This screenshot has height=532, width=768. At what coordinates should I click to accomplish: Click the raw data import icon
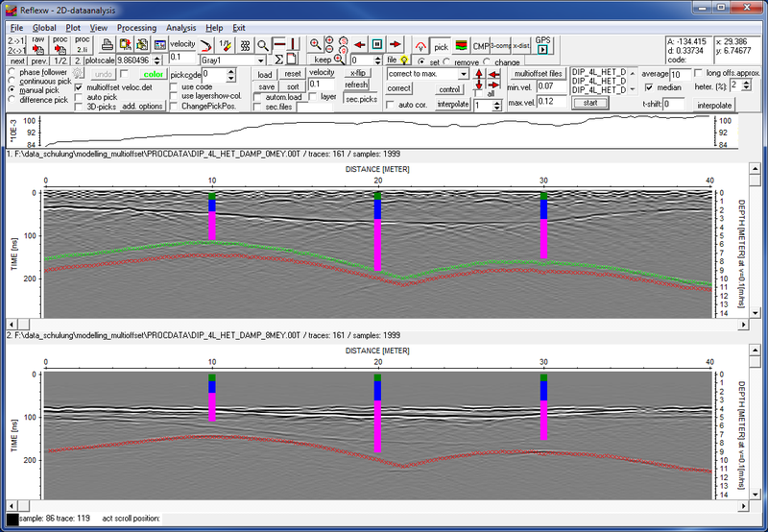pyautogui.click(x=37, y=45)
